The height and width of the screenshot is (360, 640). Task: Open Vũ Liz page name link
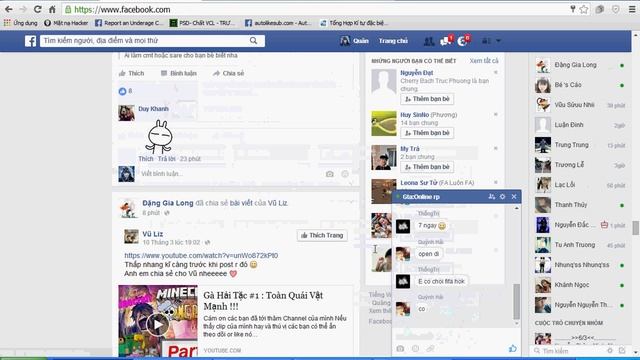tap(153, 234)
